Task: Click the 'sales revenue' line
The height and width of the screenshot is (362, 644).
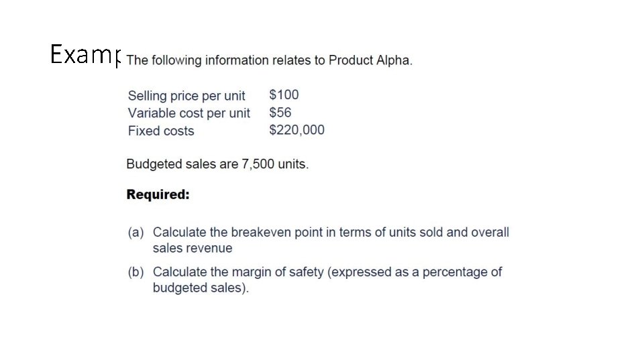Action: tap(193, 248)
